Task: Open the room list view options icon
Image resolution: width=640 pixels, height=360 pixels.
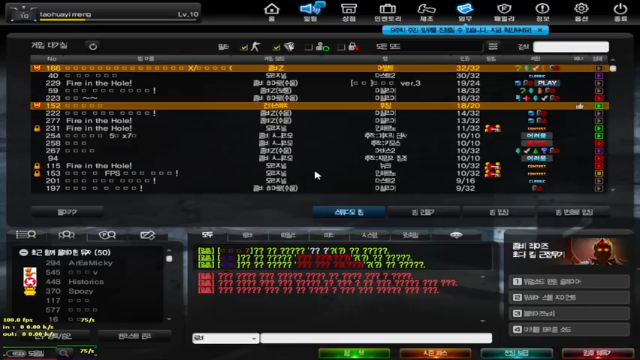Action: (493, 47)
